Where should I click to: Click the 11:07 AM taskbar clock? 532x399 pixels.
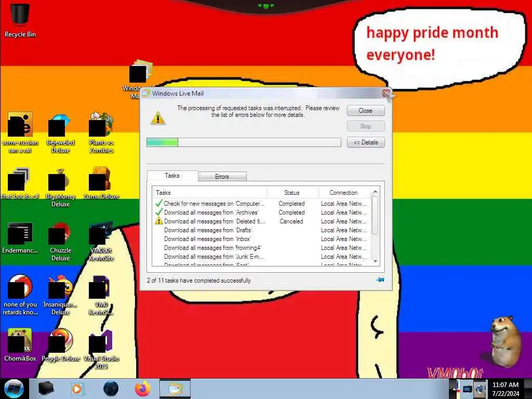[x=506, y=389]
